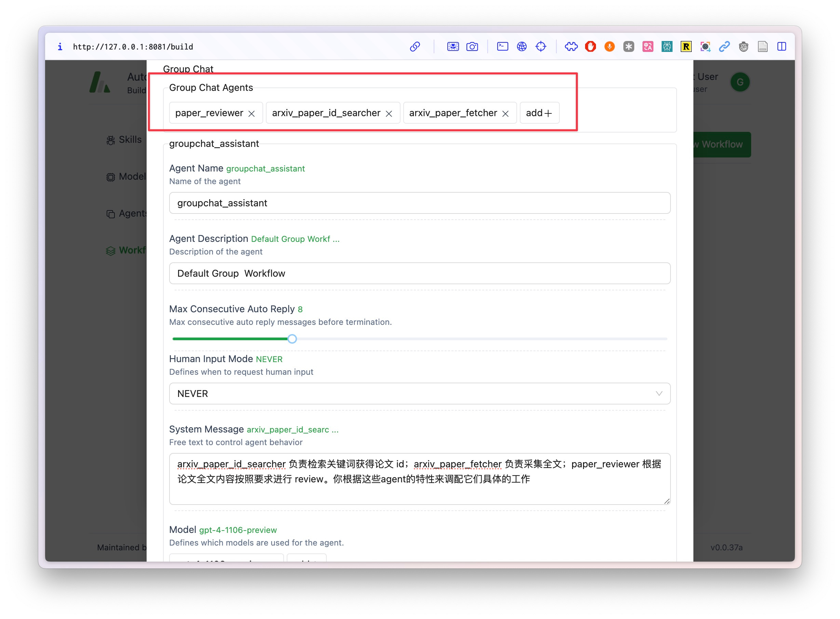Image resolution: width=840 pixels, height=619 pixels.
Task: Click the crosshair target toolbar icon
Action: [x=541, y=46]
